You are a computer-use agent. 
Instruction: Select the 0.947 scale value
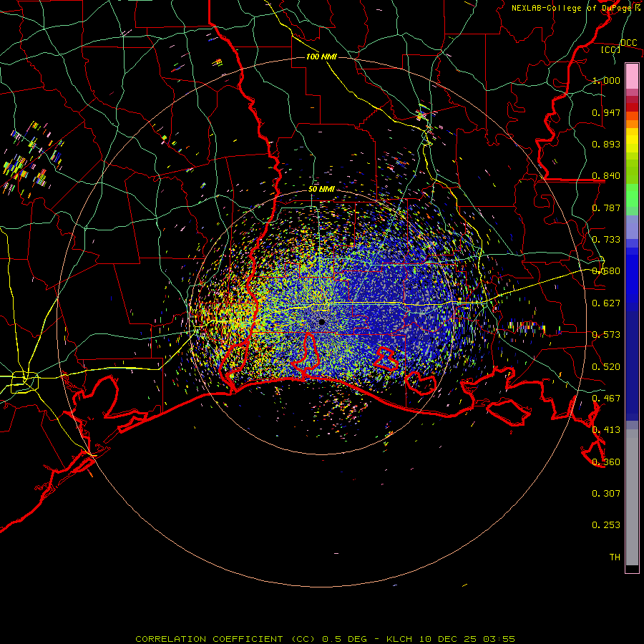point(606,112)
